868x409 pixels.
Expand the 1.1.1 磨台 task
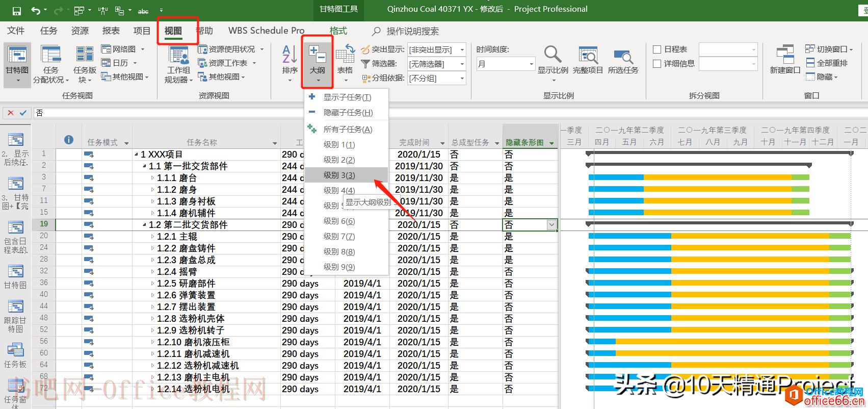pyautogui.click(x=152, y=178)
